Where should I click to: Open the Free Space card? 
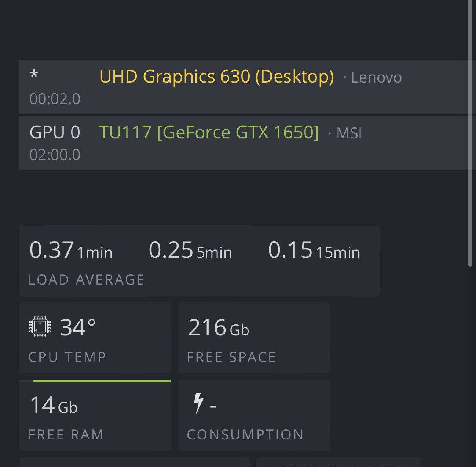pos(253,338)
